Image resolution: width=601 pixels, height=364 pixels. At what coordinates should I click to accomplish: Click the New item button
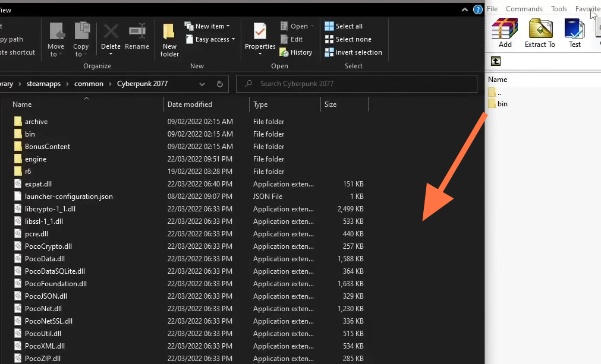[207, 26]
